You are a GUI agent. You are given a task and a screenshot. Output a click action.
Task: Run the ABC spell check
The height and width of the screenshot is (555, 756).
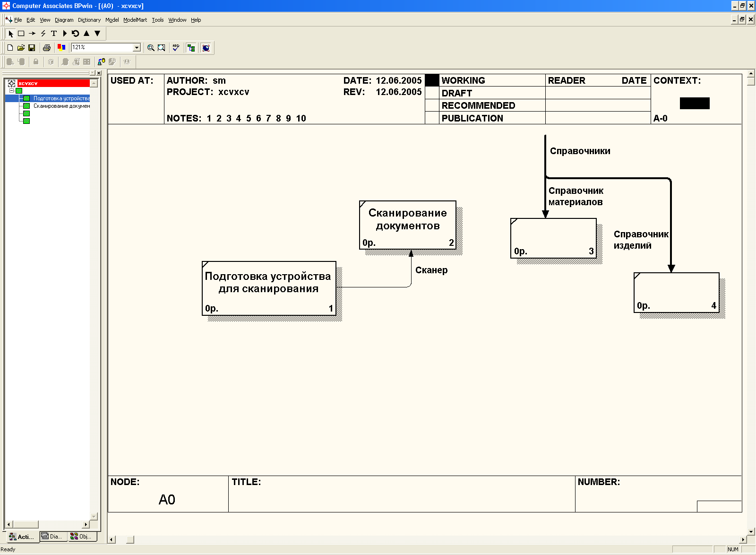(x=176, y=48)
